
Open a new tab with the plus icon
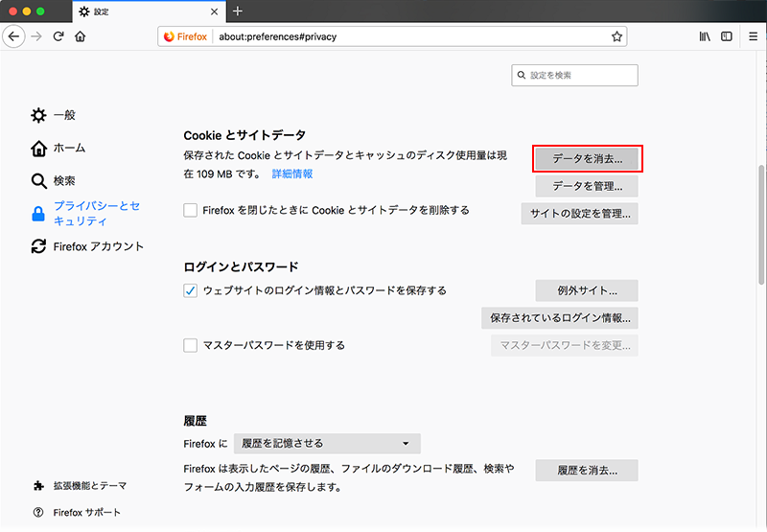238,11
